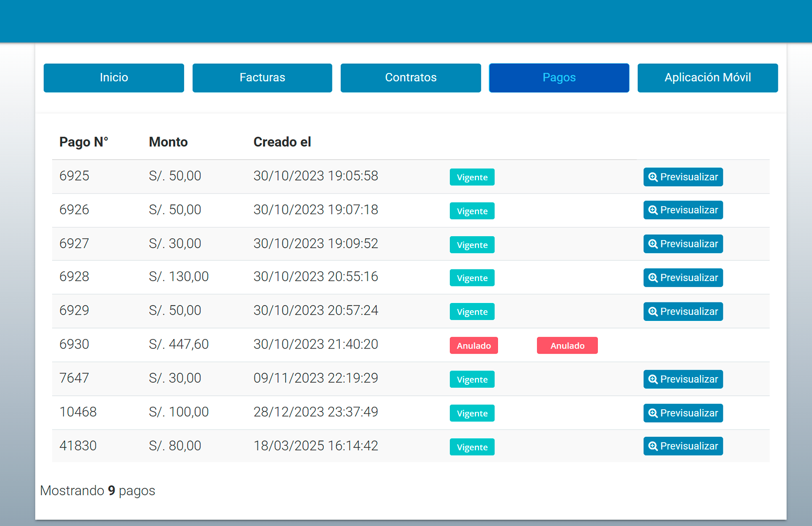Click magnifier icon for payment 6925
This screenshot has height=526, width=812.
pos(653,177)
